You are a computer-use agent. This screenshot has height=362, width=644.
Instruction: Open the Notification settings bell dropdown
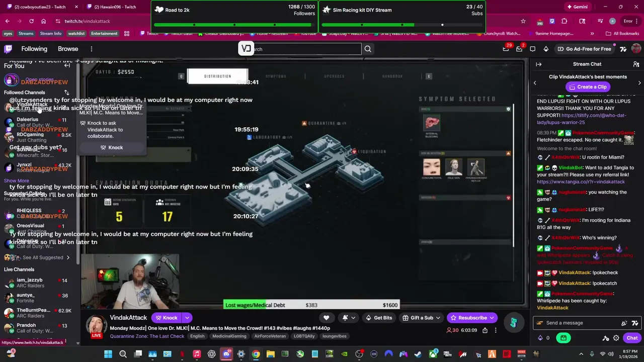tap(349, 318)
